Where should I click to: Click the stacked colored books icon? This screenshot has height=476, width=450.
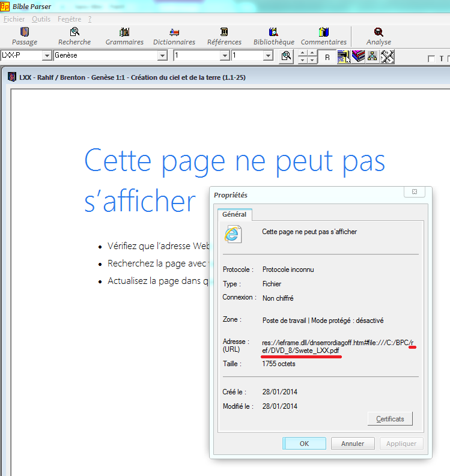[x=358, y=57]
